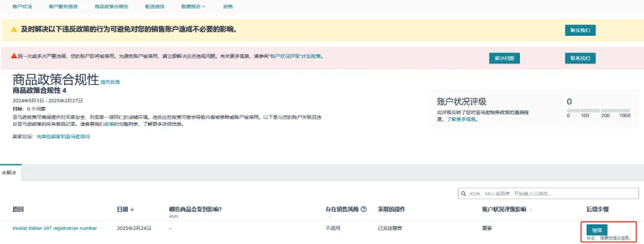Click the 解决问题 button

[504, 58]
